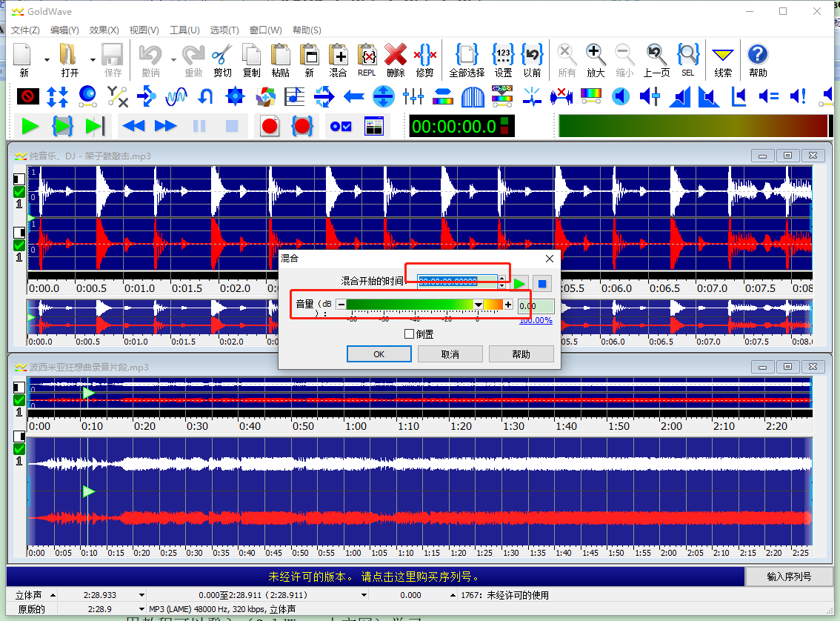The image size is (840, 621).
Task: Click the red record button on the control bar
Action: click(270, 127)
